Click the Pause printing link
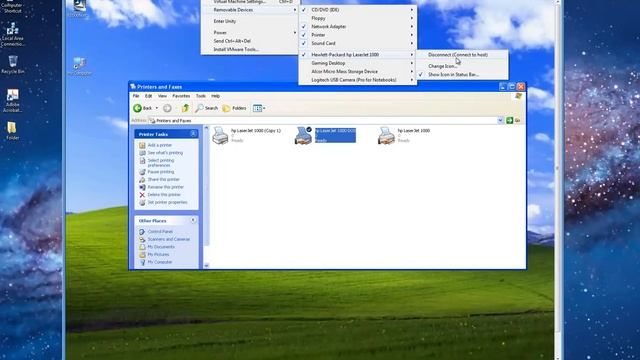Image resolution: width=640 pixels, height=360 pixels. point(161,172)
